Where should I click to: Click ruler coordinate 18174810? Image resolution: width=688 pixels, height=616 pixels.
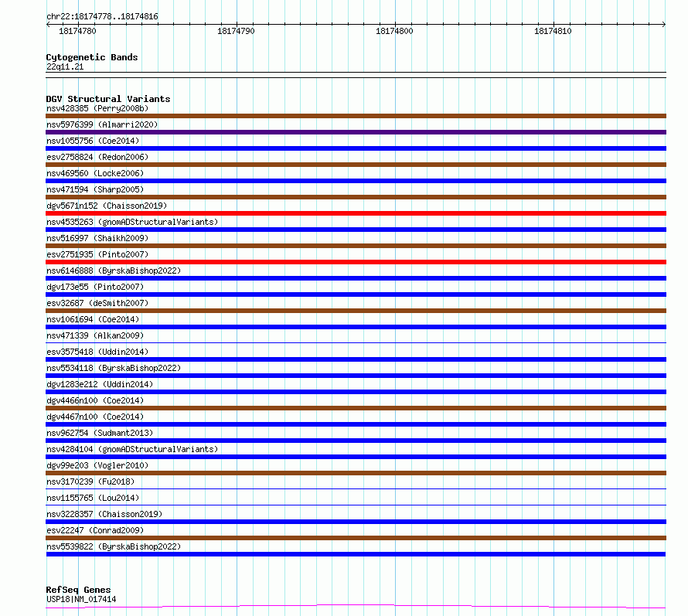pos(553,31)
